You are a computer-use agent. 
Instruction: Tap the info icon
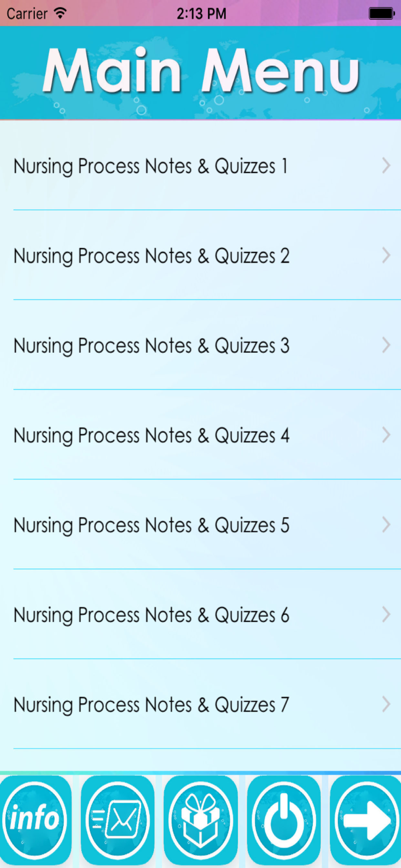click(x=35, y=819)
